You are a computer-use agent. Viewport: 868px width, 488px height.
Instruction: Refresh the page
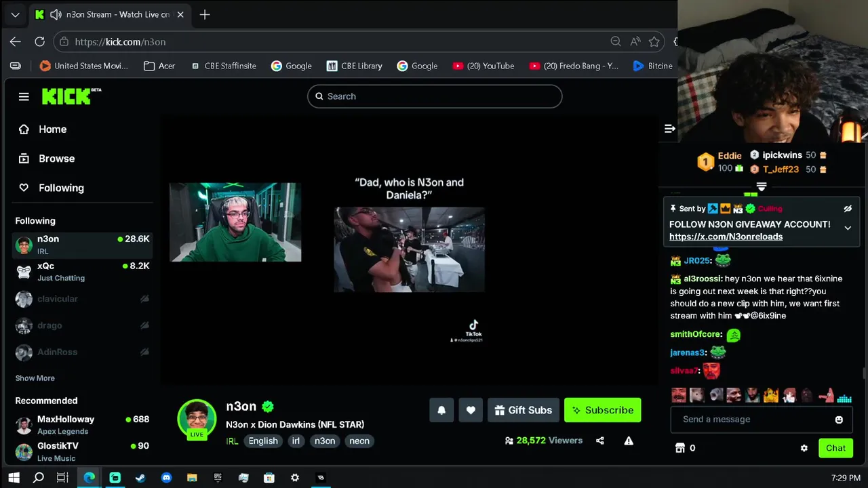tap(39, 41)
